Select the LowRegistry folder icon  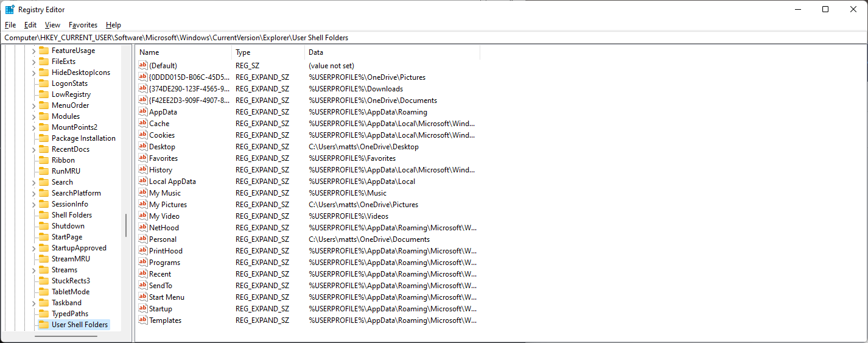click(x=43, y=94)
